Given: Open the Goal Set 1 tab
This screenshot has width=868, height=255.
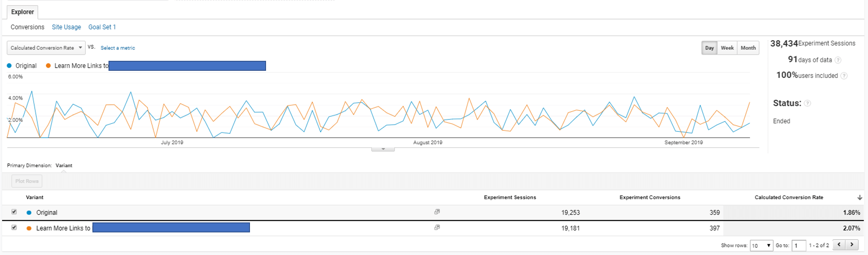Looking at the screenshot, I should pyautogui.click(x=102, y=27).
